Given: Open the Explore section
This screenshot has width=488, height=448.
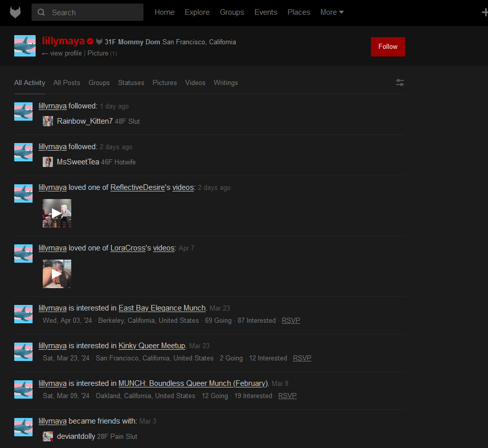Looking at the screenshot, I should (197, 12).
